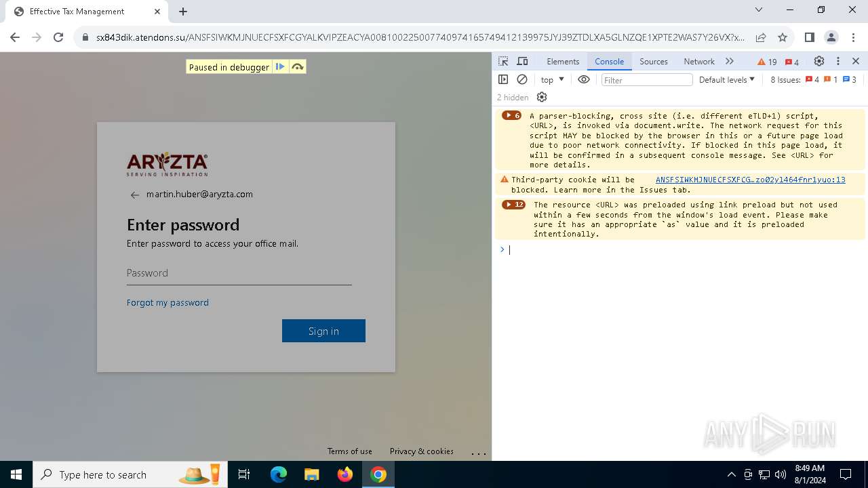Close the Effective Tax Management tab
The width and height of the screenshot is (868, 488).
coord(157,11)
